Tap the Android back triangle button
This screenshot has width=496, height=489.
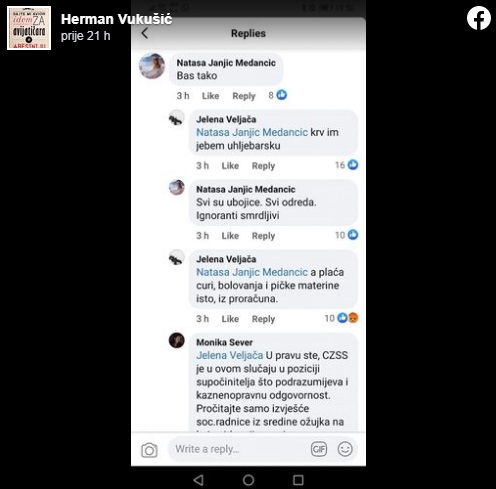[199, 480]
